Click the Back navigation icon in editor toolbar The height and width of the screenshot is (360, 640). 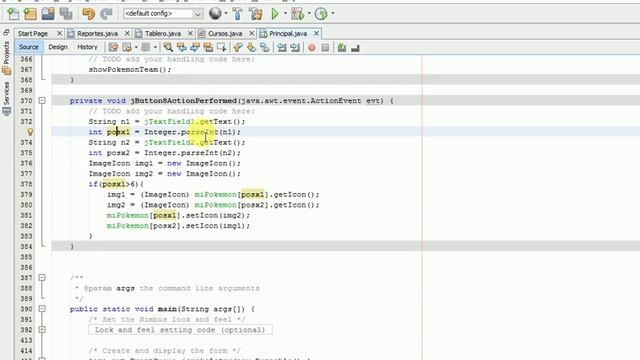127,48
